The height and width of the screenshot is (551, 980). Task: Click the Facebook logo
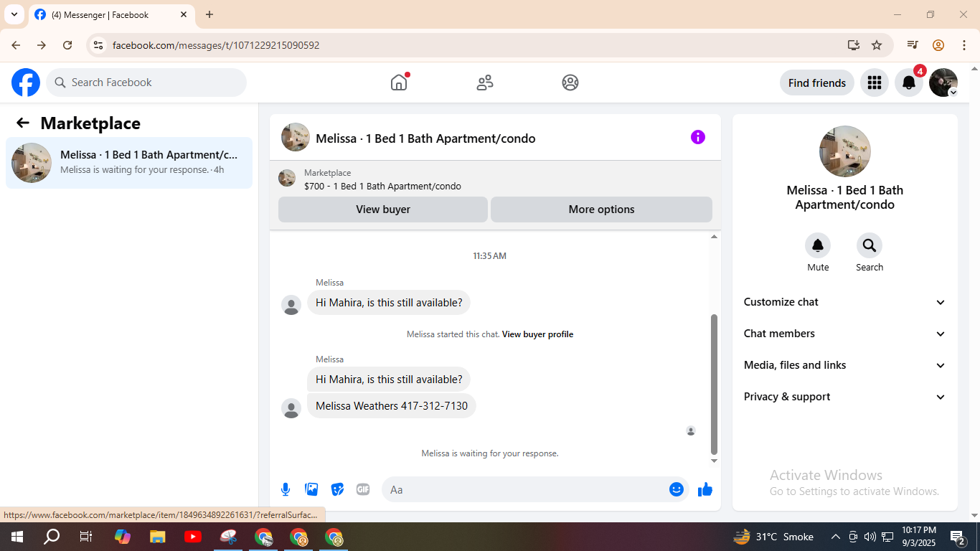tap(26, 83)
